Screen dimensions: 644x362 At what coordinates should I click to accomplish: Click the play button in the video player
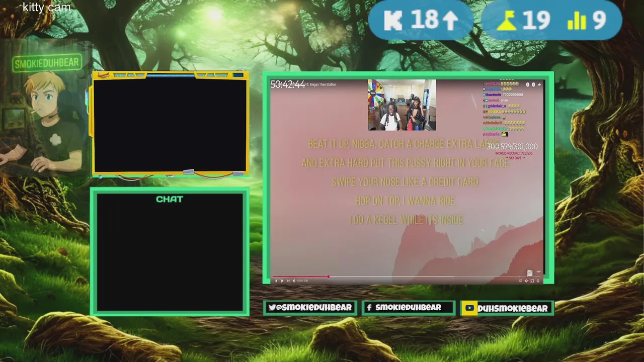pyautogui.click(x=282, y=281)
